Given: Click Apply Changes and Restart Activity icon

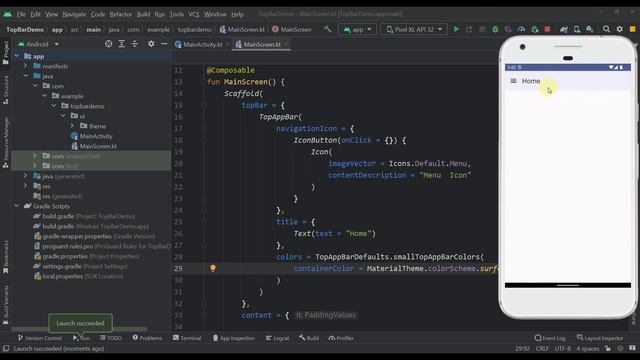Looking at the screenshot, I should 469,29.
